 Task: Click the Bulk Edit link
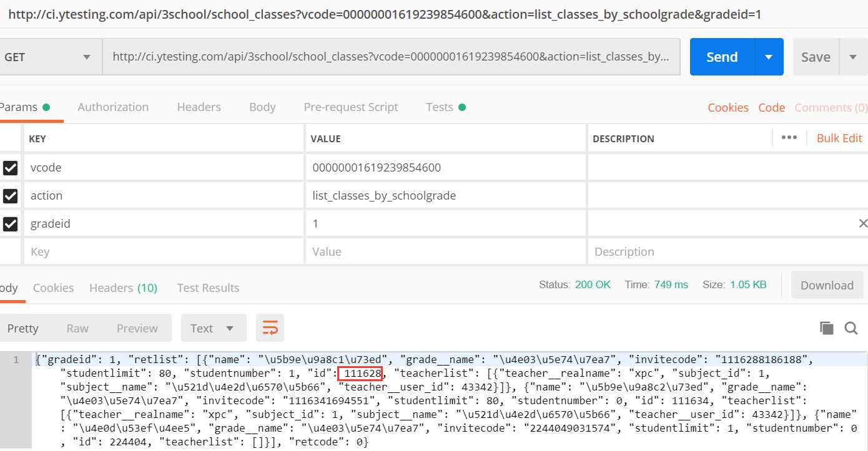tap(839, 138)
